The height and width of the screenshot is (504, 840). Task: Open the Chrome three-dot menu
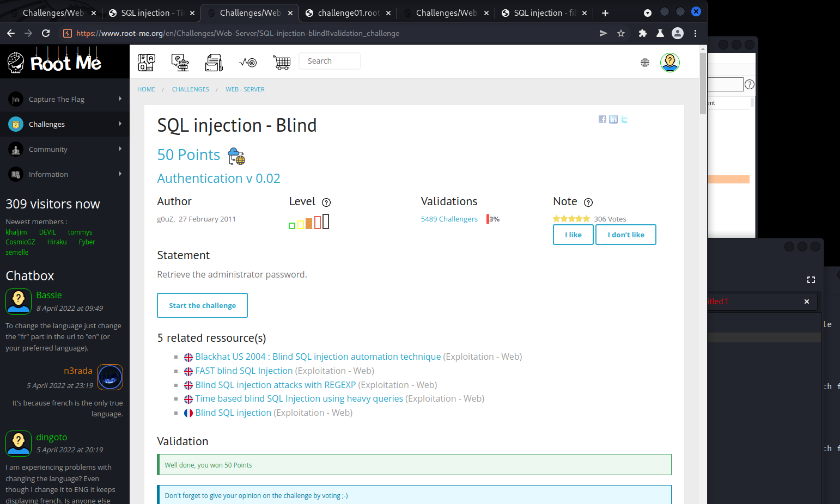tap(695, 33)
